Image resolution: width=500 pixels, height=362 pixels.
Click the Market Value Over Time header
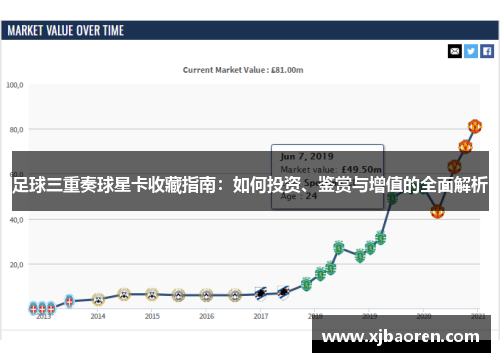tap(66, 31)
